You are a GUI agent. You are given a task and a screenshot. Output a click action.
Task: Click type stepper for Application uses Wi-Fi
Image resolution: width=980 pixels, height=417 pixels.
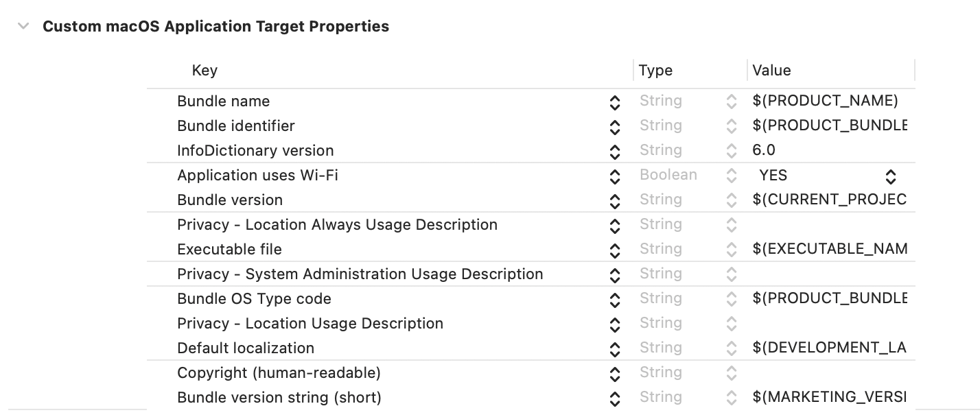click(x=731, y=176)
